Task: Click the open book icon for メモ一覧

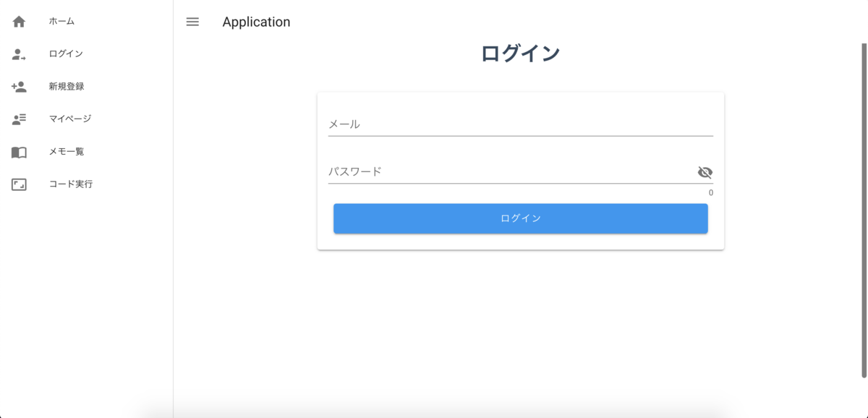Action: point(19,152)
